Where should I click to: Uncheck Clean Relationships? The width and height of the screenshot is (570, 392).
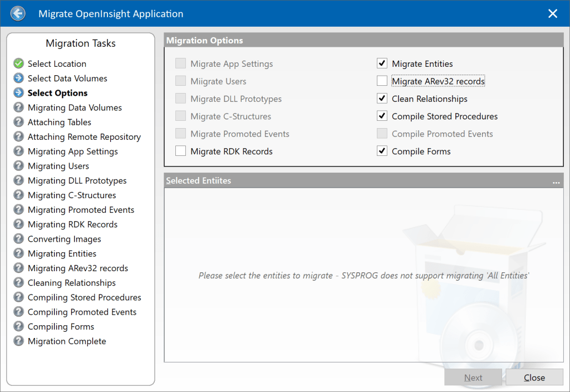(382, 99)
